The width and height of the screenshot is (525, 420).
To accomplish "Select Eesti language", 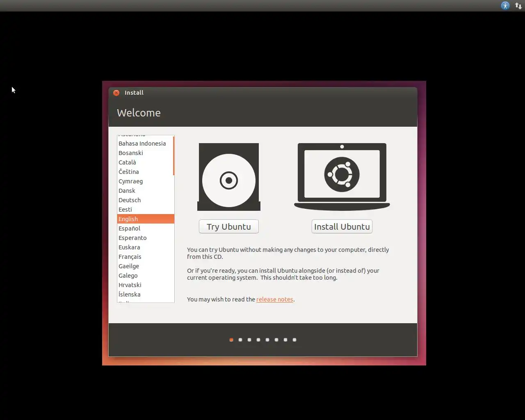I will (146, 210).
